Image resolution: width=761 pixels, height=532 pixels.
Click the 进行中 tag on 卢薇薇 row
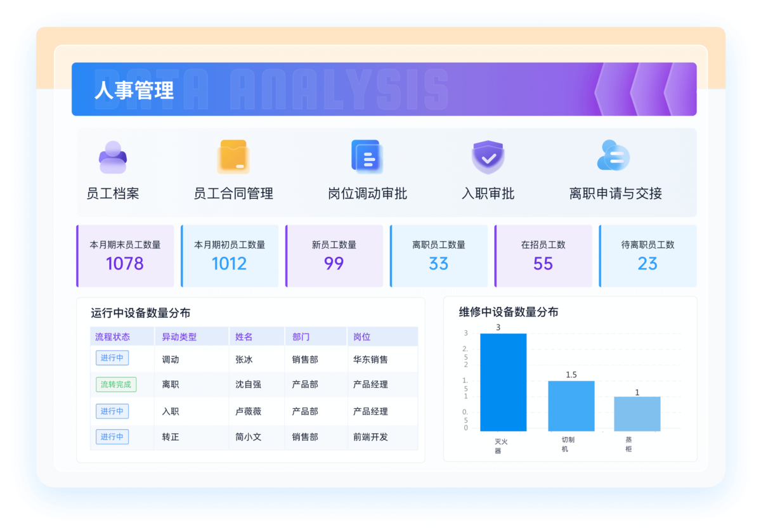(x=112, y=411)
